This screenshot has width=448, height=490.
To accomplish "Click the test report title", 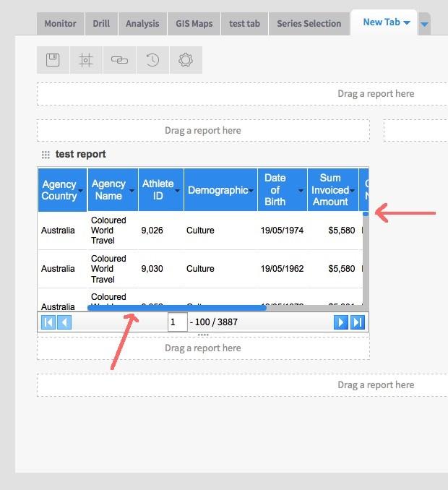I will tap(81, 155).
